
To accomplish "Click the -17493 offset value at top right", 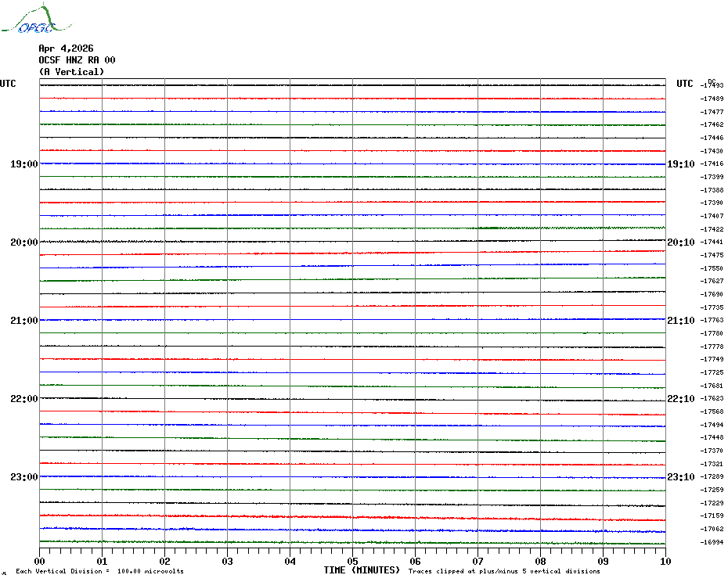I will 712,85.
